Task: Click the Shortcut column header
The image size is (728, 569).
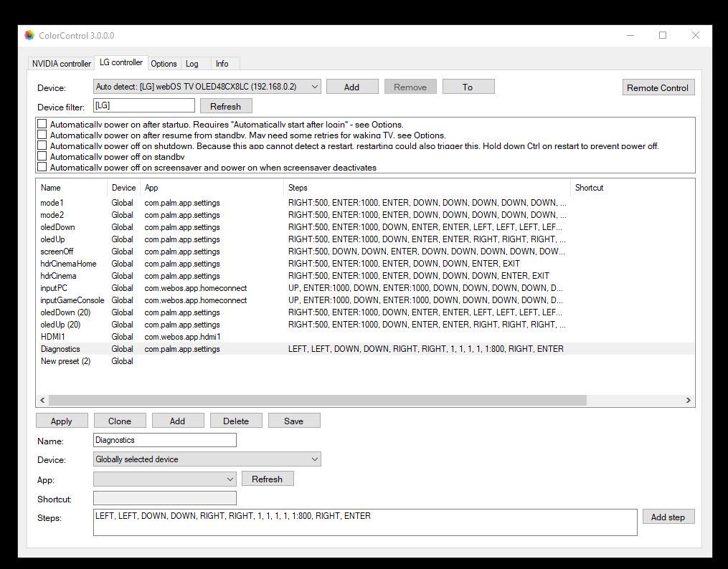Action: (633, 188)
